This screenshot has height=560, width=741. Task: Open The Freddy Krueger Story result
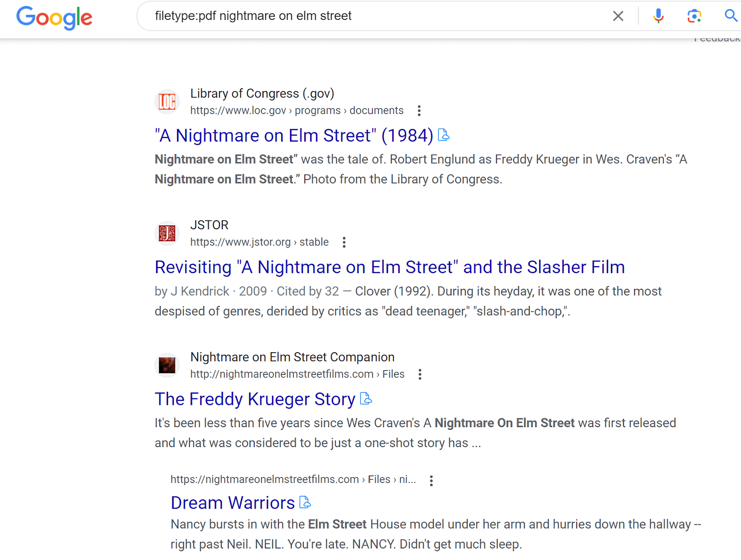click(255, 399)
